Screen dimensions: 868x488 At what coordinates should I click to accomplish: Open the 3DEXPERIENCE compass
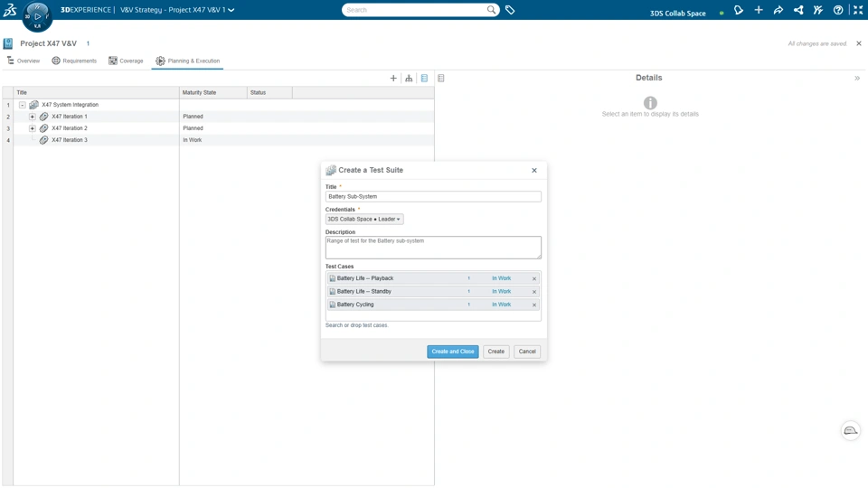coord(37,16)
